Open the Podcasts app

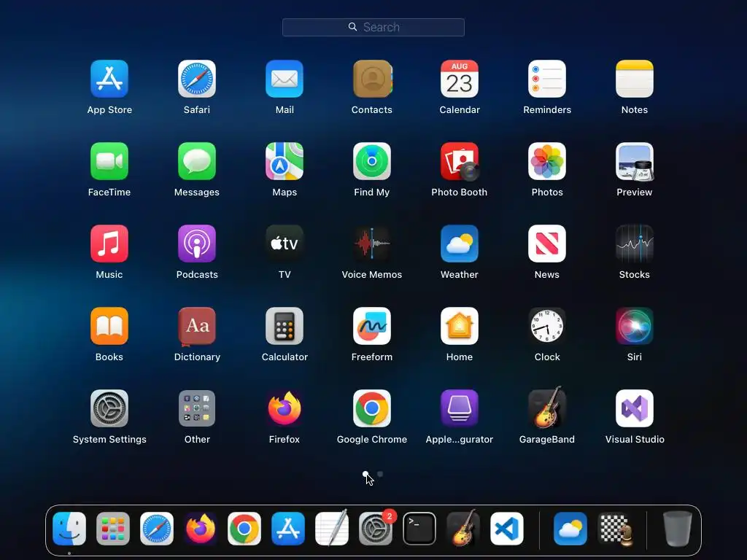click(x=197, y=244)
